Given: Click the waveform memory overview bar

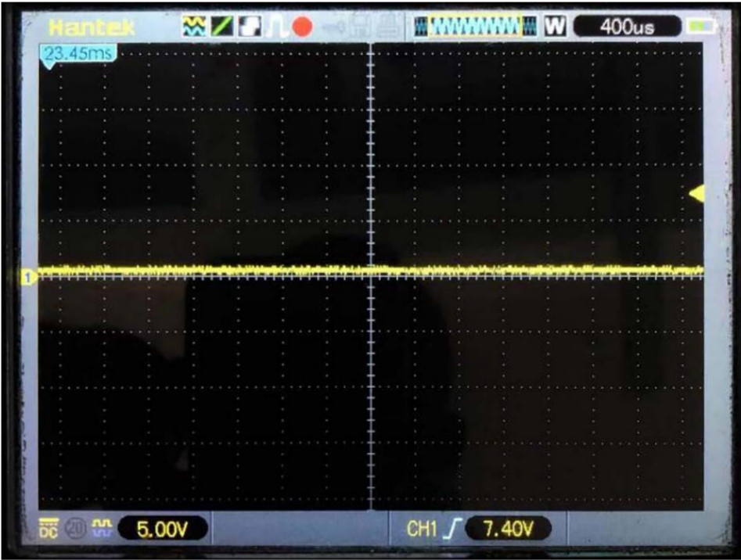Looking at the screenshot, I should coord(476,27).
